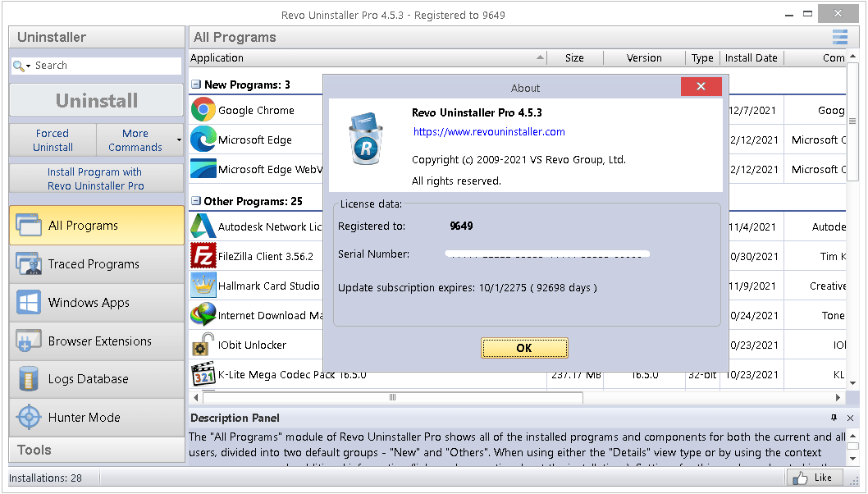Click the Hunter Mode crosshair icon
Screen dimensions: 868x494
click(29, 417)
